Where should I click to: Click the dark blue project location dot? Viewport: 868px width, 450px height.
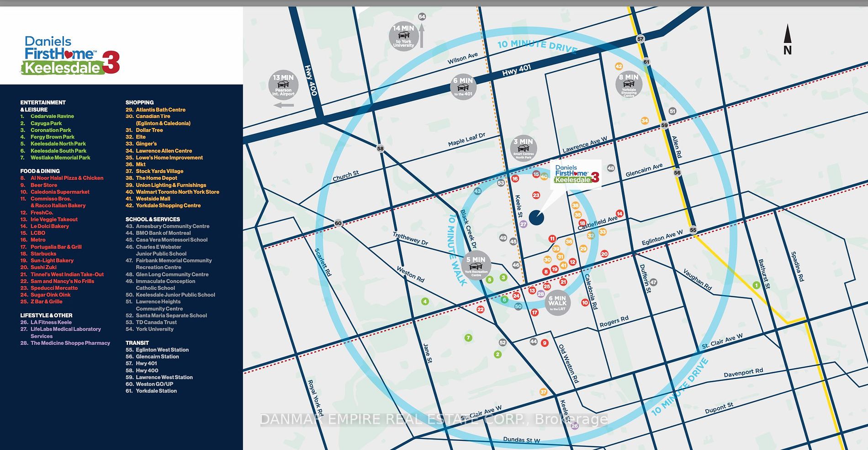point(536,218)
